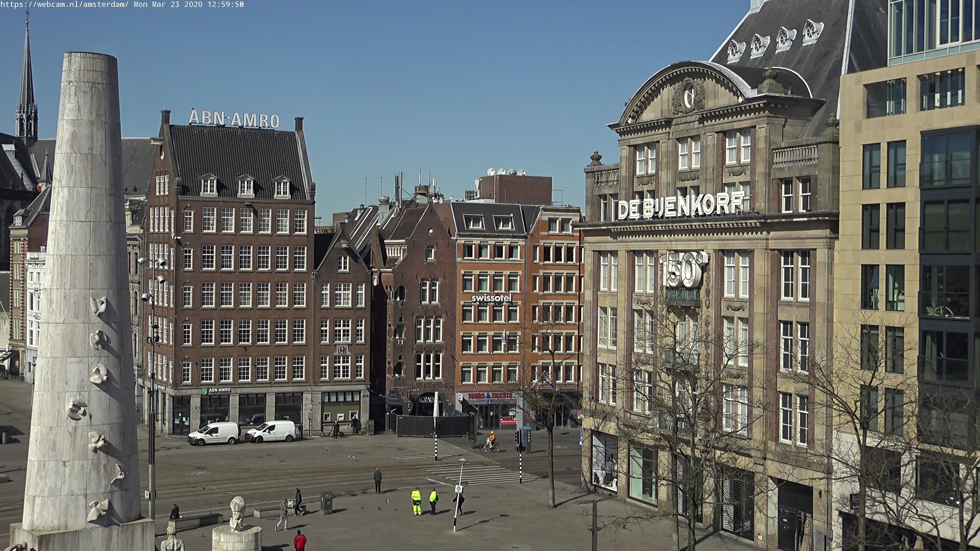Click the large 150 anniversary sign

coord(684,269)
